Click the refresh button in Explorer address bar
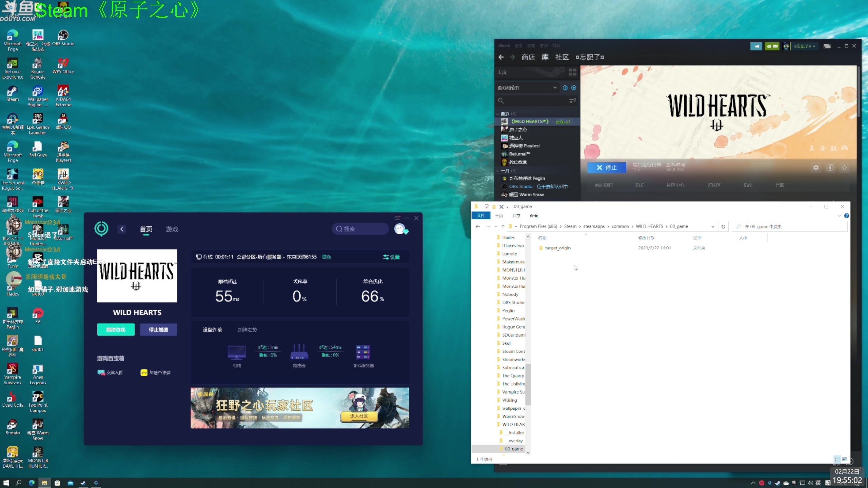The image size is (868, 488). click(723, 226)
